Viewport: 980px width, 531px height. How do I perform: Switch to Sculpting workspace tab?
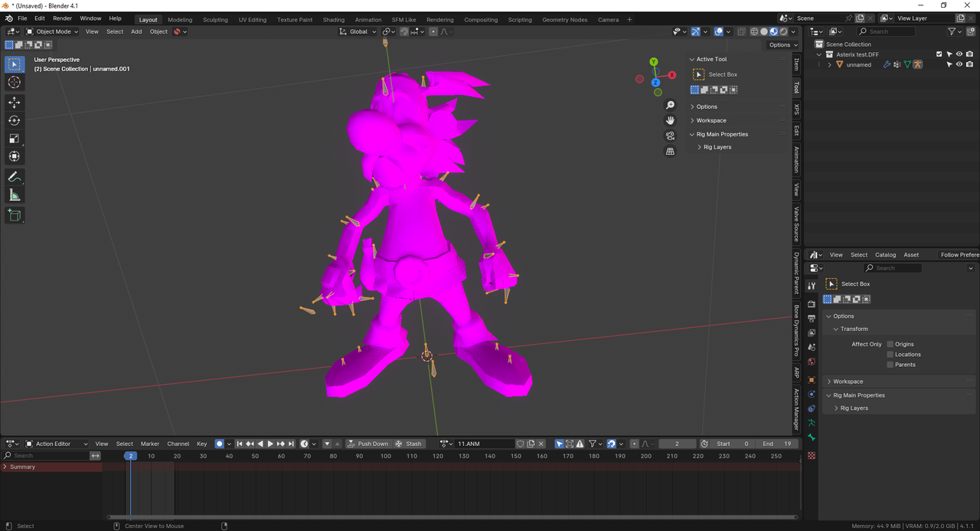(215, 19)
